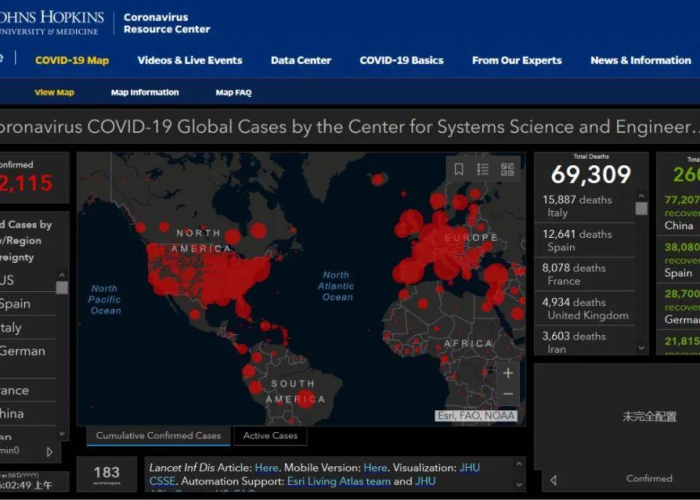Show the map legend list icon
The image size is (700, 500).
pyautogui.click(x=483, y=169)
